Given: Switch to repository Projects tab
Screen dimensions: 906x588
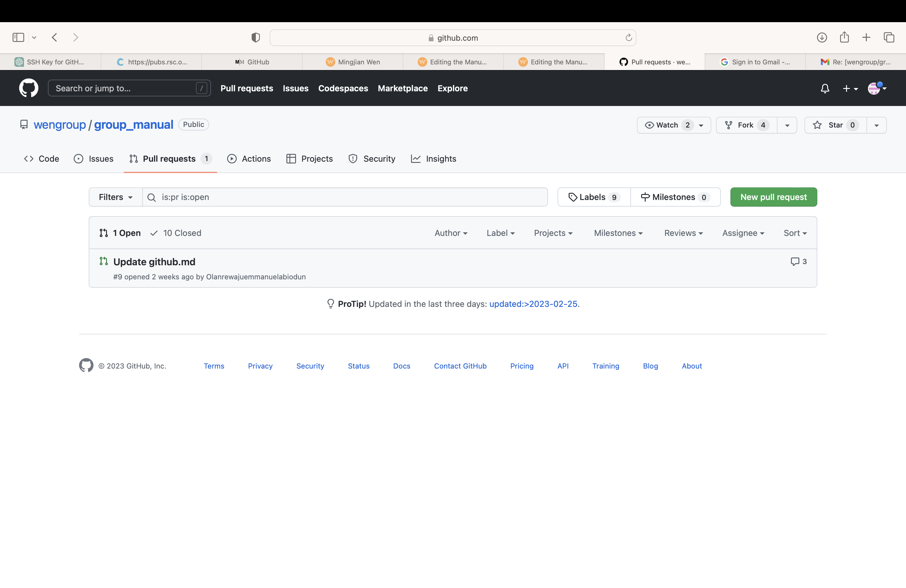Looking at the screenshot, I should tap(309, 159).
